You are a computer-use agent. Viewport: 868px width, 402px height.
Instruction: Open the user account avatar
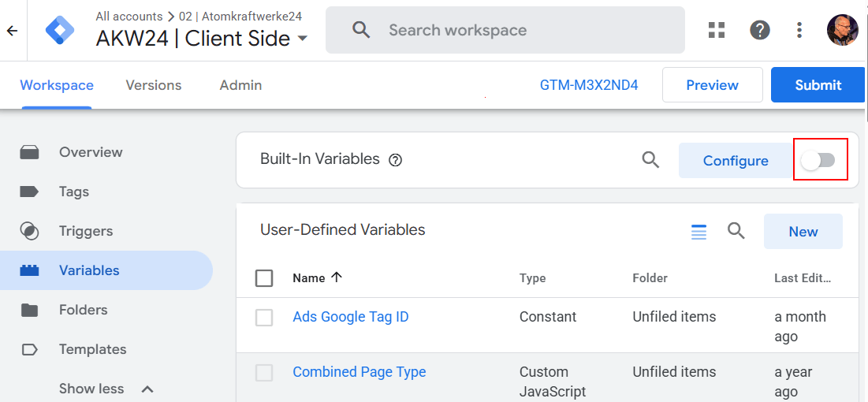pyautogui.click(x=842, y=30)
